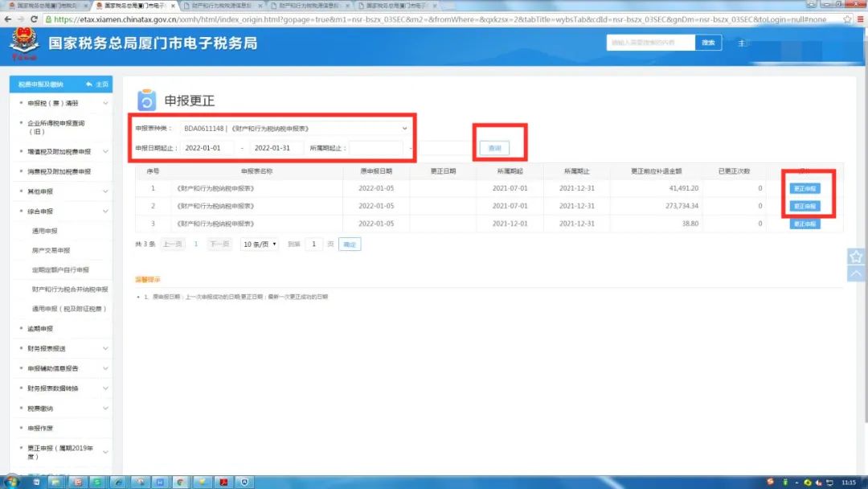The height and width of the screenshot is (489, 868).
Task: Bookmark this page with the address bar star
Action: tap(847, 18)
